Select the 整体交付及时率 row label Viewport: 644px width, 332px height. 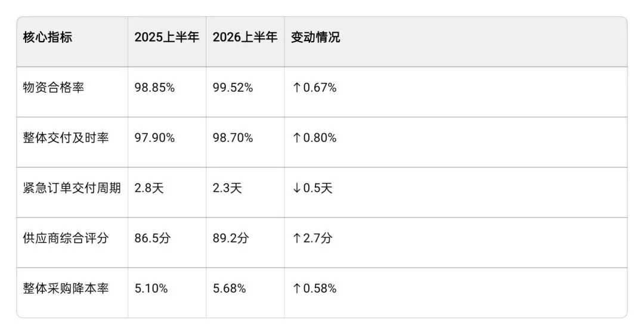66,138
